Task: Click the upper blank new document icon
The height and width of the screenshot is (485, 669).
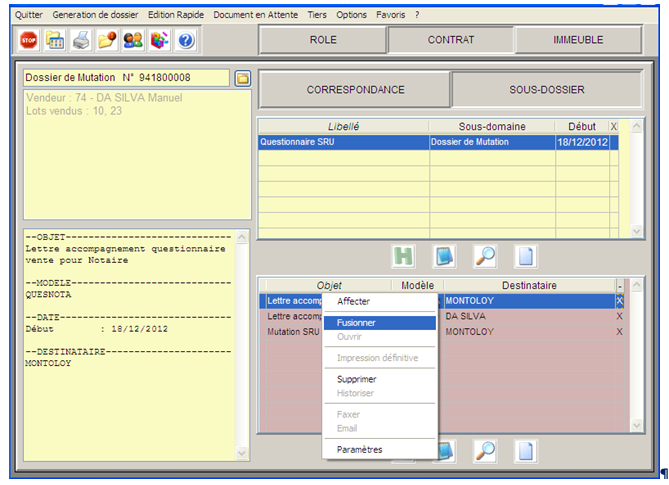Action: pyautogui.click(x=526, y=255)
